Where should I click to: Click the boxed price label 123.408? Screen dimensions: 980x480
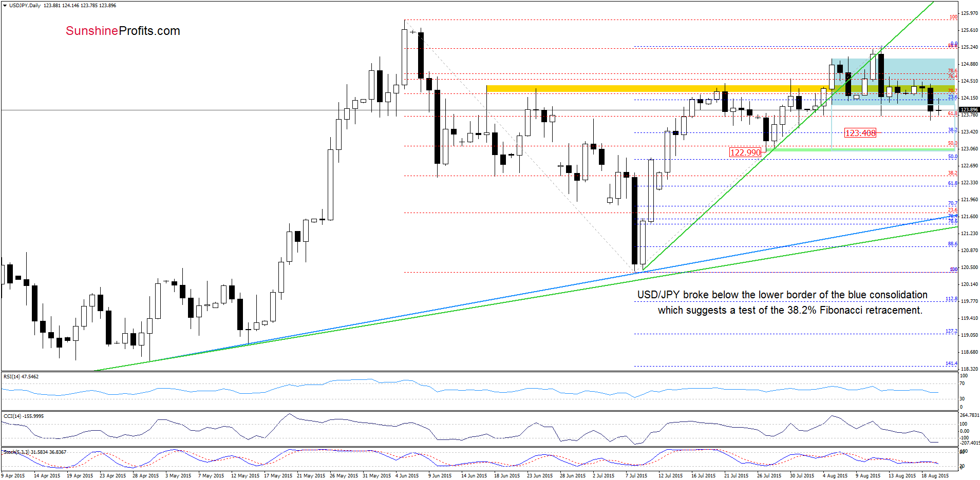point(860,133)
